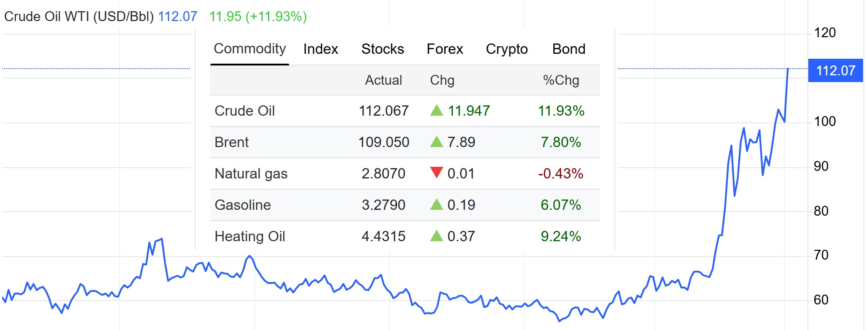This screenshot has width=868, height=330.
Task: Click the Heating Oil actual value 4.4315
Action: [384, 236]
